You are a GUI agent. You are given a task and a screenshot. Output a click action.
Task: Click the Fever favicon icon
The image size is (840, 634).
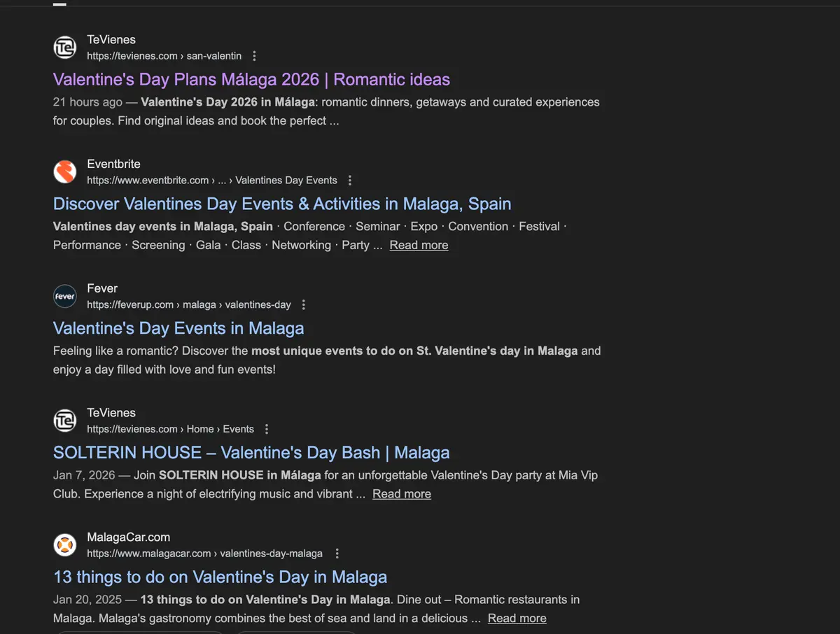coord(65,297)
